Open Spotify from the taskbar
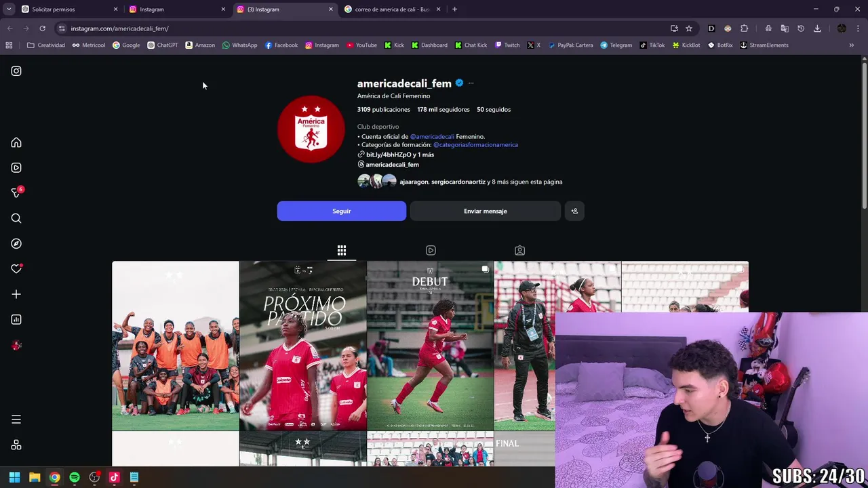The image size is (868, 488). click(75, 477)
